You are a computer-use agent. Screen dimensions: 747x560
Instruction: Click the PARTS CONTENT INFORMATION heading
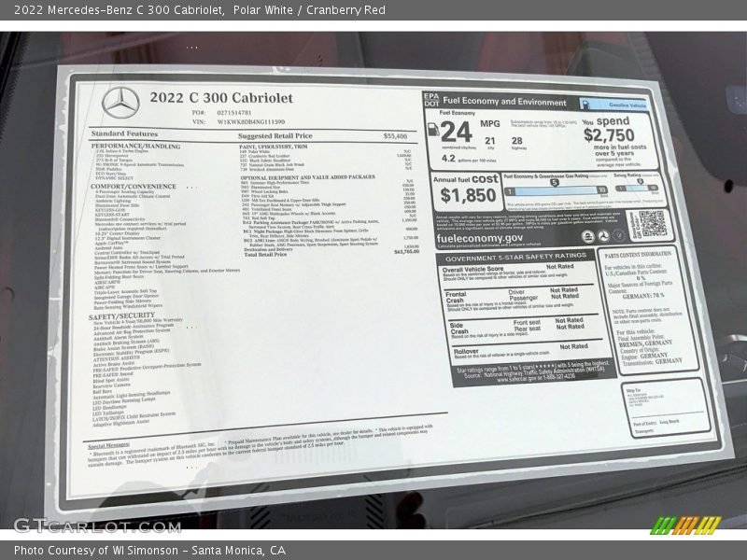coord(638,255)
